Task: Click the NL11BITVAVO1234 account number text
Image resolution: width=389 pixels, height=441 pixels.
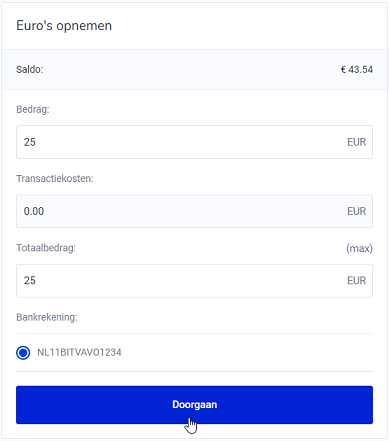Action: click(x=79, y=352)
